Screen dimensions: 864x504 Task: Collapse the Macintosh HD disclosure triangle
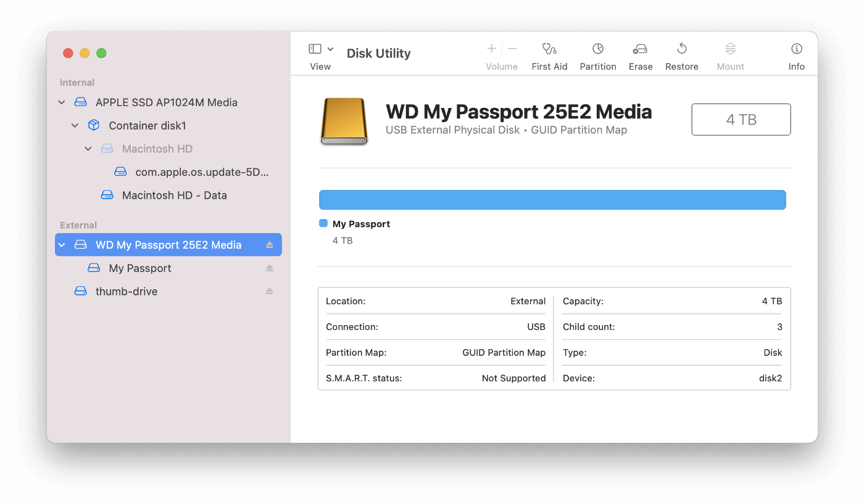pyautogui.click(x=88, y=148)
